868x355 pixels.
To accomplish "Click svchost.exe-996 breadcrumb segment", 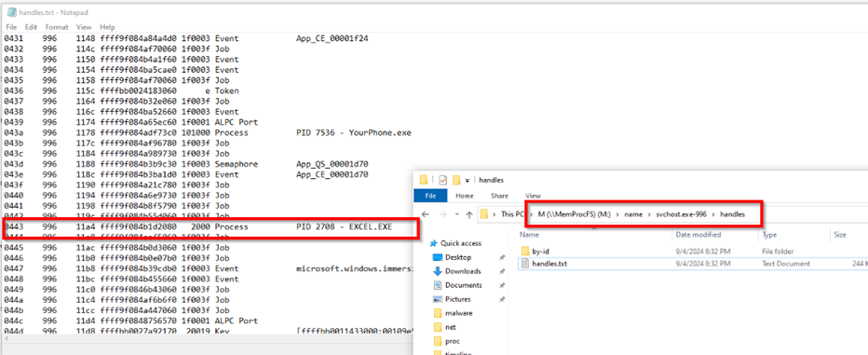I will coord(681,214).
